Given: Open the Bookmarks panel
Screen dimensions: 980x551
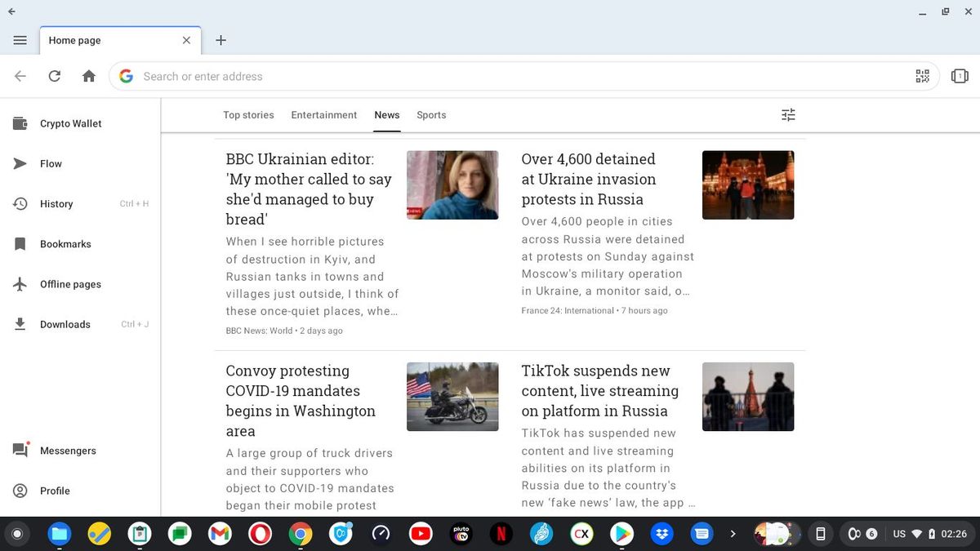Looking at the screenshot, I should 65,243.
